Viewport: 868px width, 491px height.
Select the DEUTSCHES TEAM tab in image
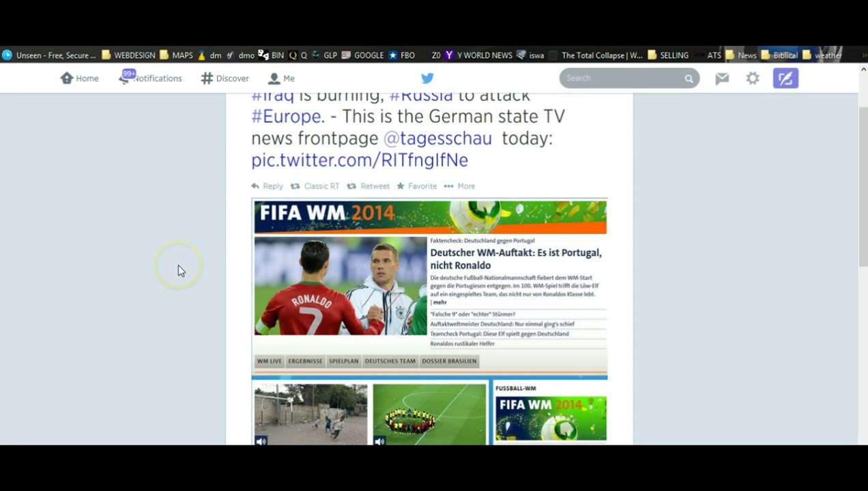[x=390, y=361]
